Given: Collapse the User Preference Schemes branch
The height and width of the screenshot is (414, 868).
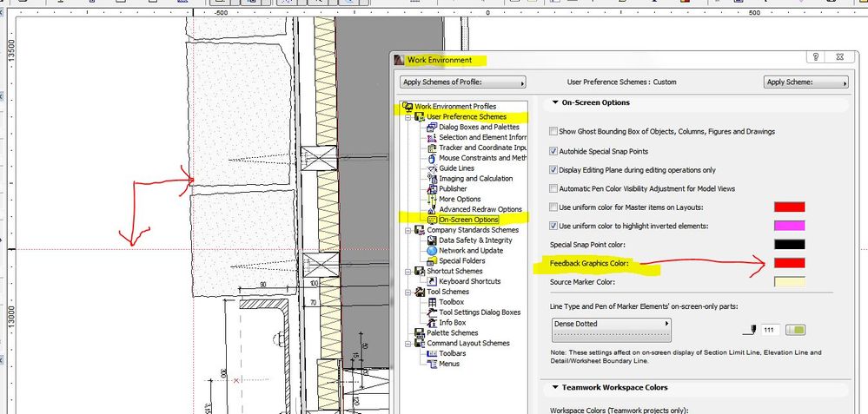Looking at the screenshot, I should pos(408,116).
